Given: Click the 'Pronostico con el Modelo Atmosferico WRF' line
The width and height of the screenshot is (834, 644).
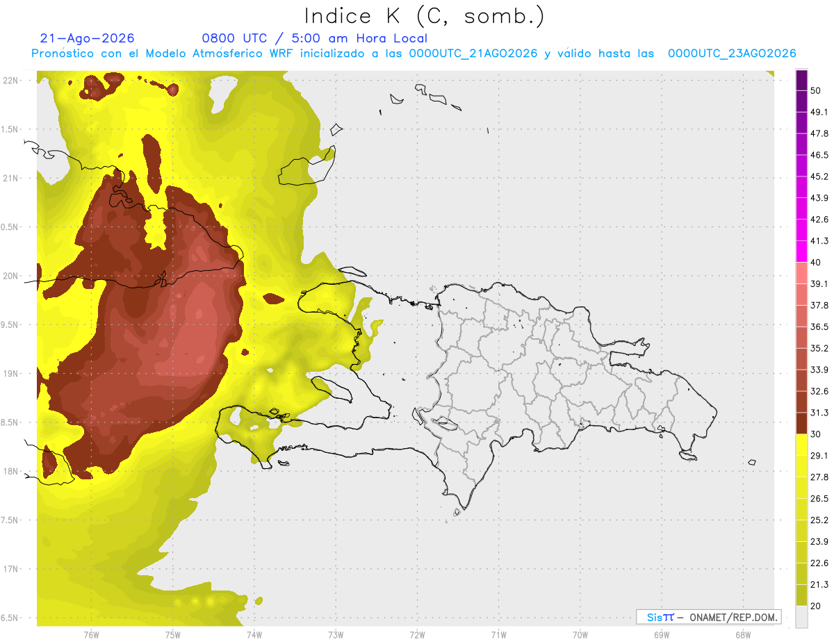Looking at the screenshot, I should 414,53.
